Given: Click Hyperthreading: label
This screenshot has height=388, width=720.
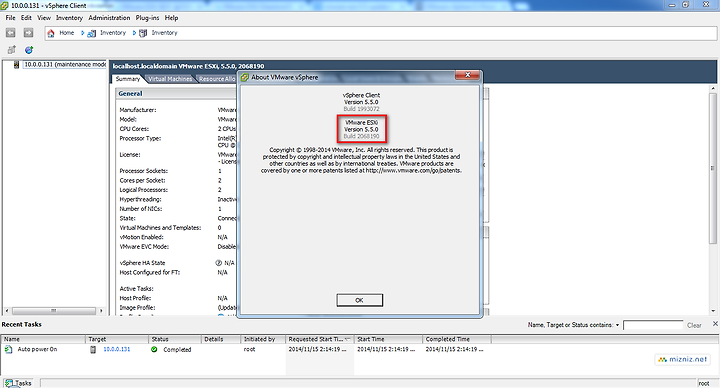Looking at the screenshot, I should (x=140, y=199).
